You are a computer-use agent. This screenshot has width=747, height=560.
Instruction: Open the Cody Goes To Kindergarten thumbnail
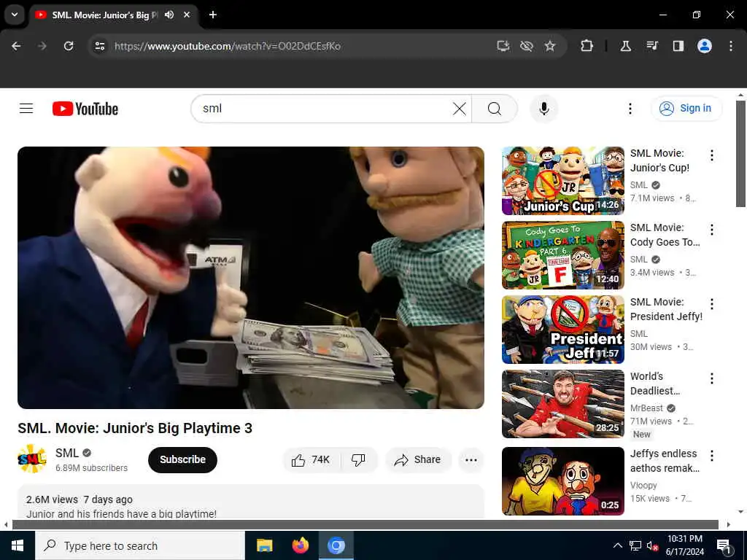pos(562,254)
